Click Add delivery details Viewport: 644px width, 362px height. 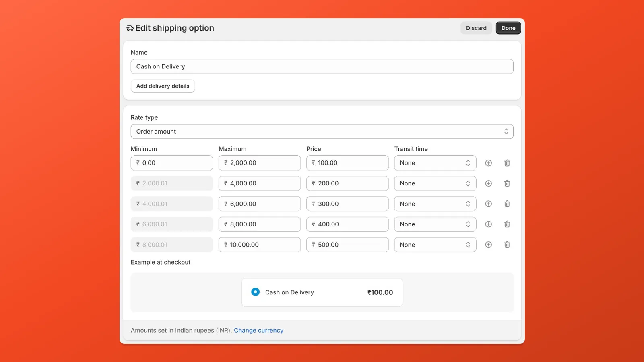163,86
